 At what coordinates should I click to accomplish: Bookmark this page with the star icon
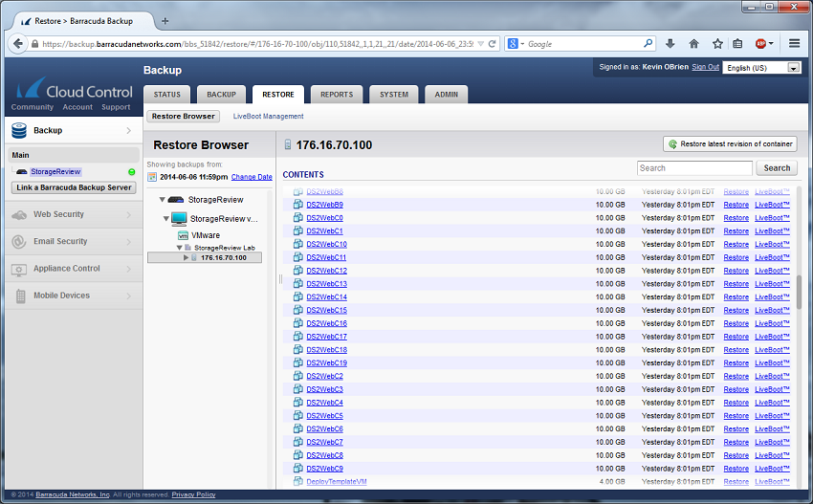pyautogui.click(x=717, y=44)
